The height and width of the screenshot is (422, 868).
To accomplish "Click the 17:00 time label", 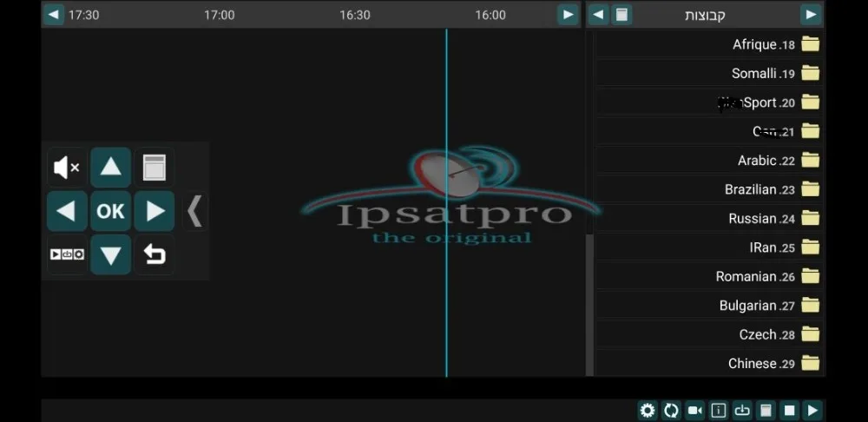I will click(x=220, y=15).
